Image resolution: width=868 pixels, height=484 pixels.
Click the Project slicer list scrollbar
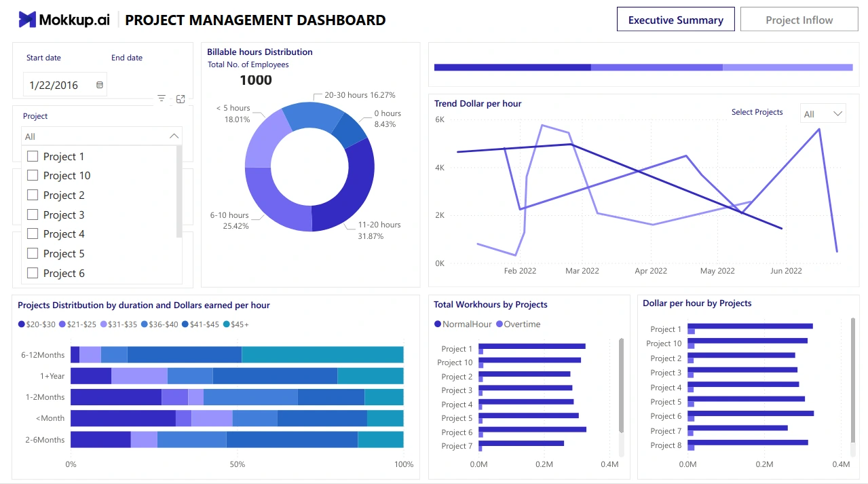[179, 191]
